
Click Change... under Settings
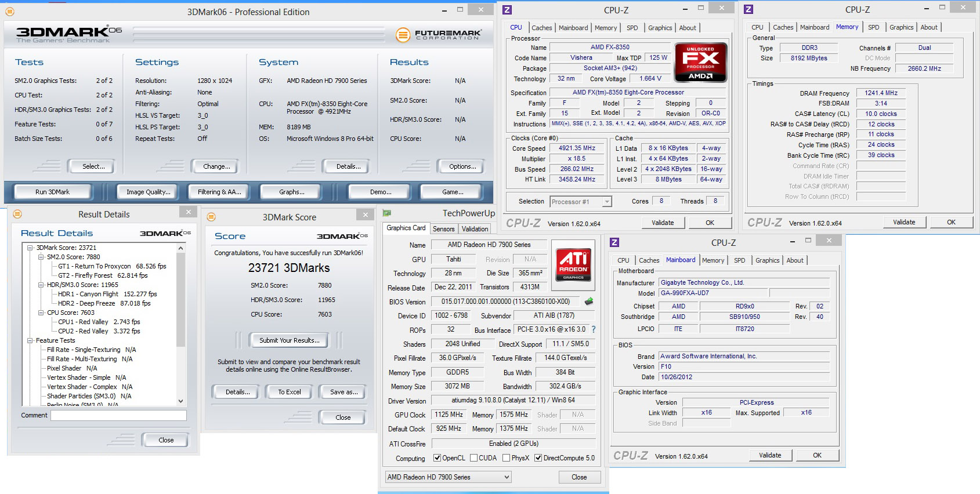pos(216,166)
